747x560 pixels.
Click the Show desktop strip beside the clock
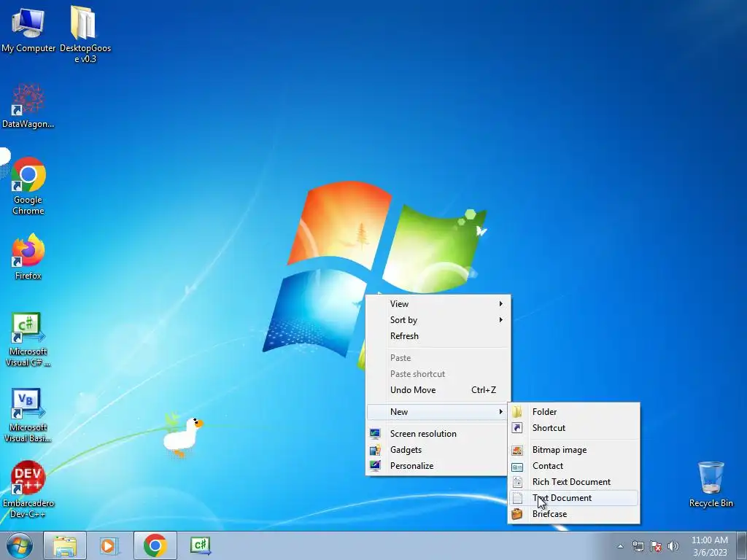tap(743, 546)
